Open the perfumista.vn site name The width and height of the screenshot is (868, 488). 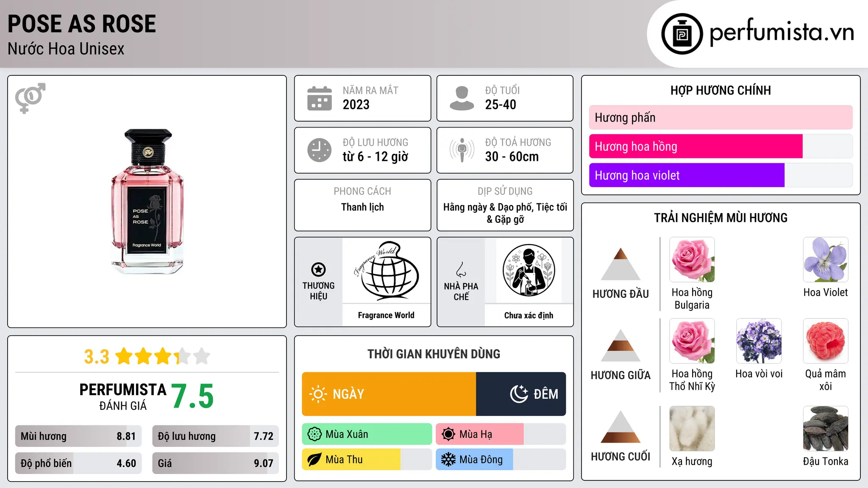pyautogui.click(x=782, y=32)
